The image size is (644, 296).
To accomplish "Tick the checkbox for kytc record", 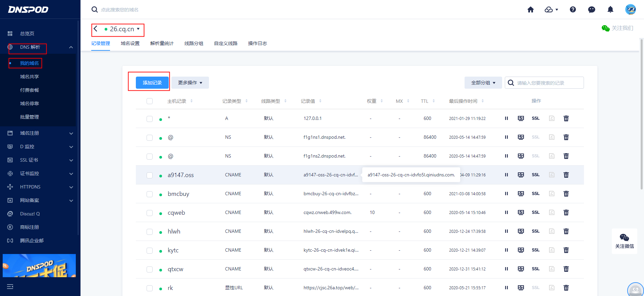I will (150, 250).
